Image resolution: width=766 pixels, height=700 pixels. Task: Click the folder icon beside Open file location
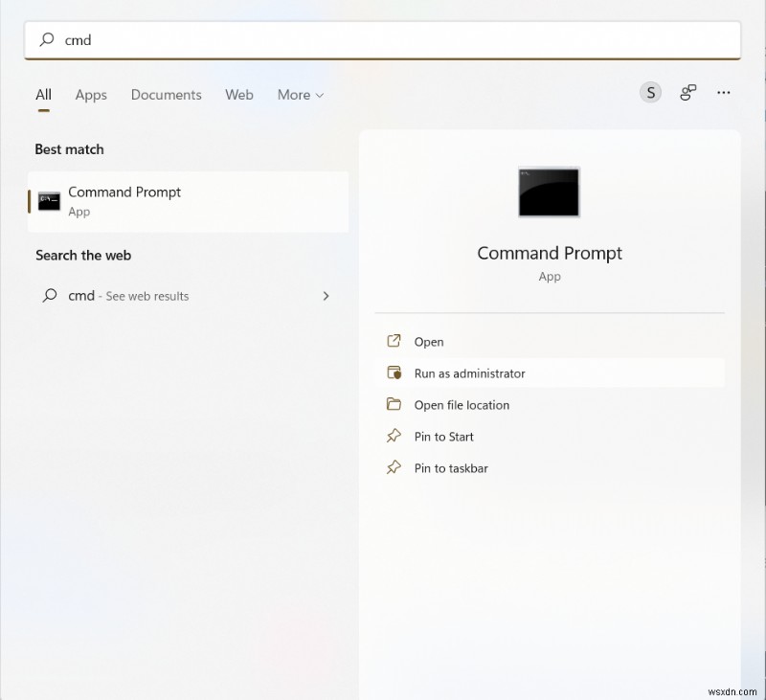click(x=394, y=404)
